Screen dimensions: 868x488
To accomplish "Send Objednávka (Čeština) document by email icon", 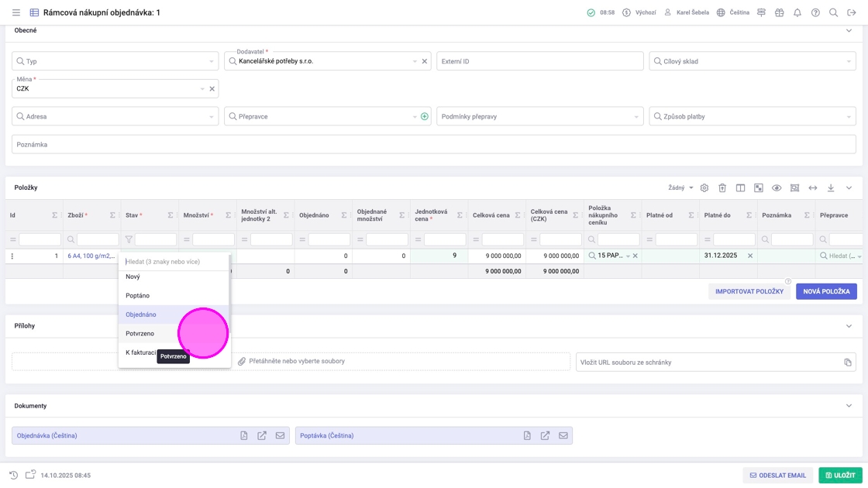I will (x=280, y=435).
